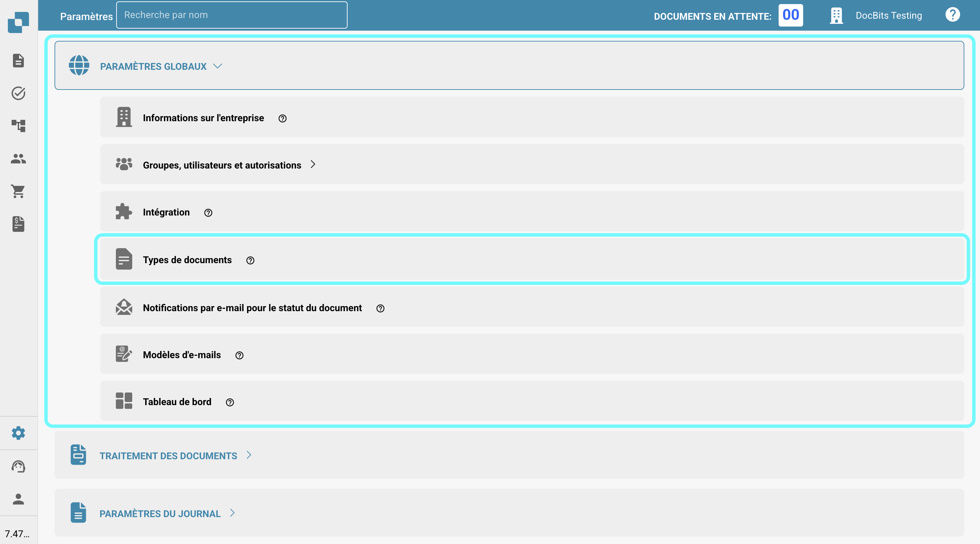Open Informations sur l'entreprise entry

point(203,118)
